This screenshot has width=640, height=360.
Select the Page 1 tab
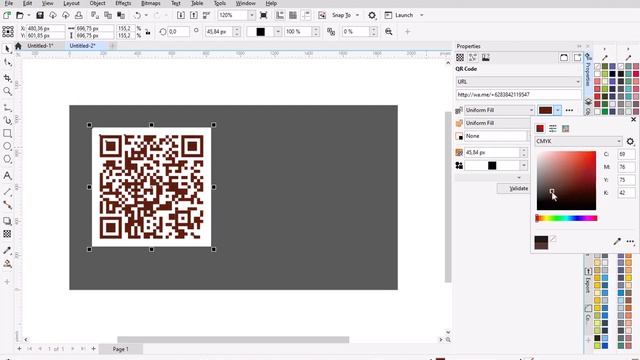coord(121,349)
